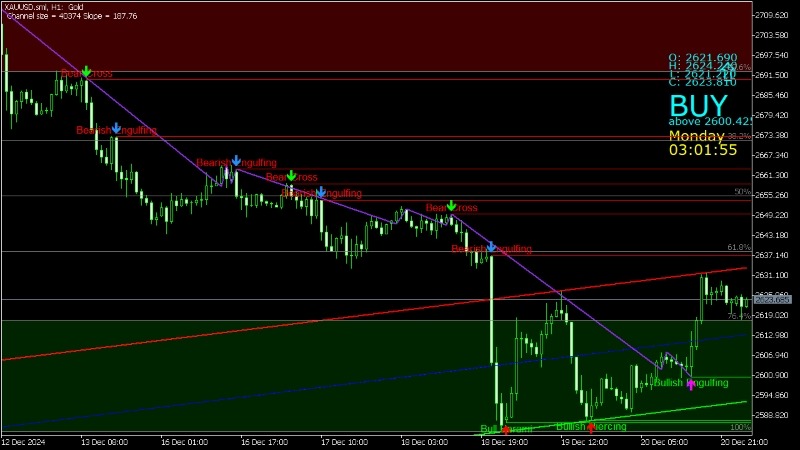Click the 2594.860 price axis label

pos(771,395)
